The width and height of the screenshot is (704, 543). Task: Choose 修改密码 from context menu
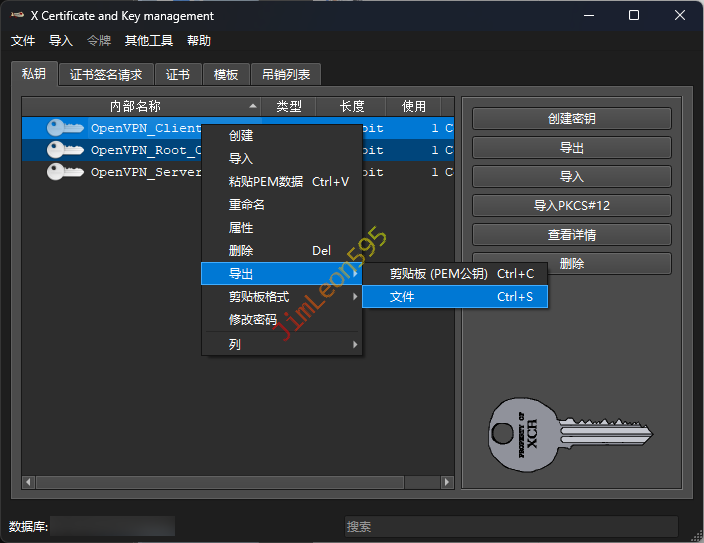tap(253, 320)
